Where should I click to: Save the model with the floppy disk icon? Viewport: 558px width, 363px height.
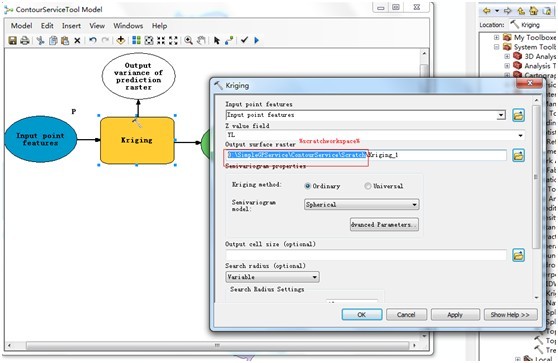click(x=12, y=40)
